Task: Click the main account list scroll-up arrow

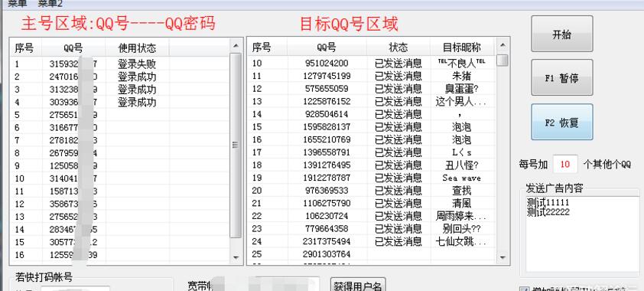Action: pos(236,45)
